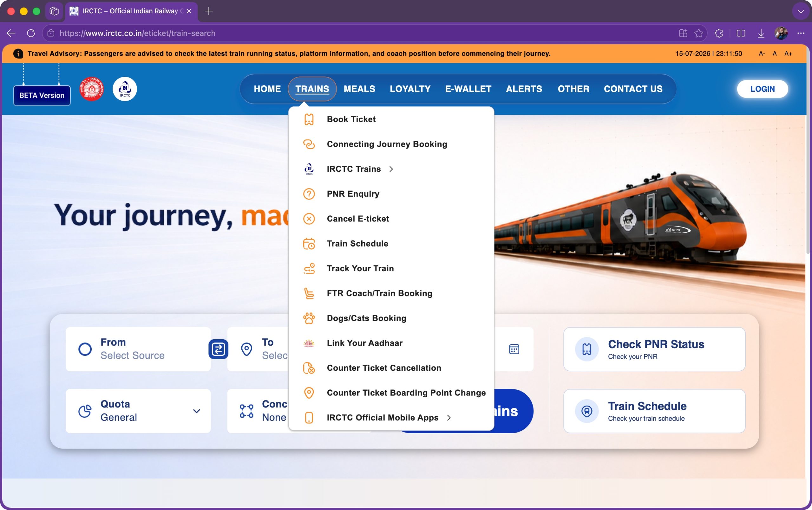Open the journey date calendar icon
The image size is (812, 510).
click(x=514, y=349)
